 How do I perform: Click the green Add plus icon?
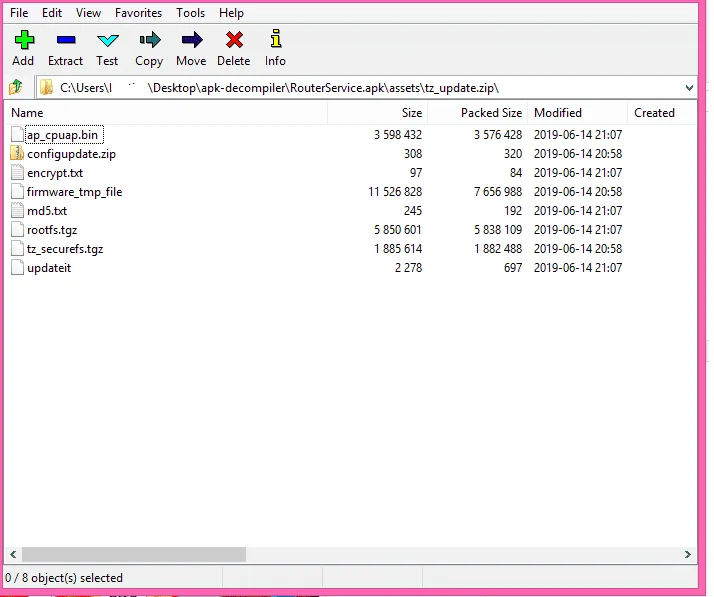tap(24, 40)
